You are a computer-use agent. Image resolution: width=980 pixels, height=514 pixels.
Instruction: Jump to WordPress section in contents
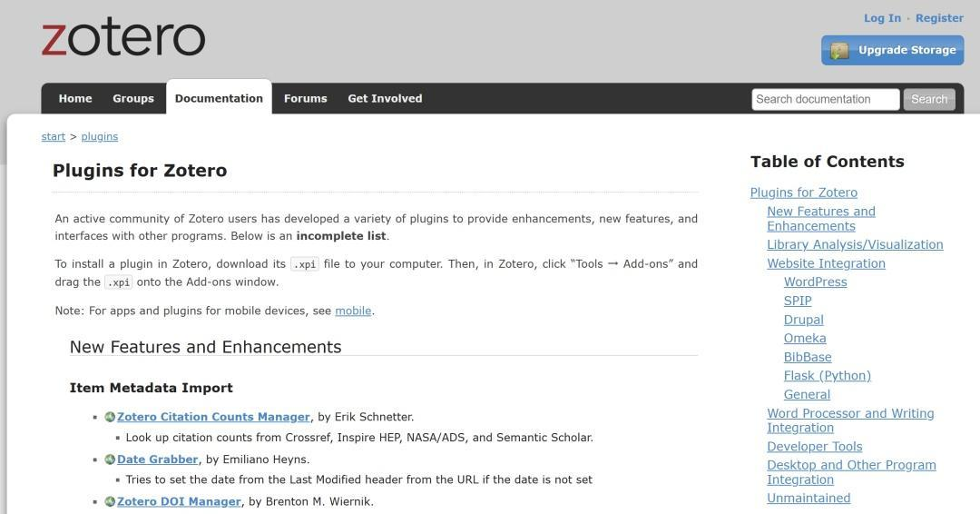point(815,282)
